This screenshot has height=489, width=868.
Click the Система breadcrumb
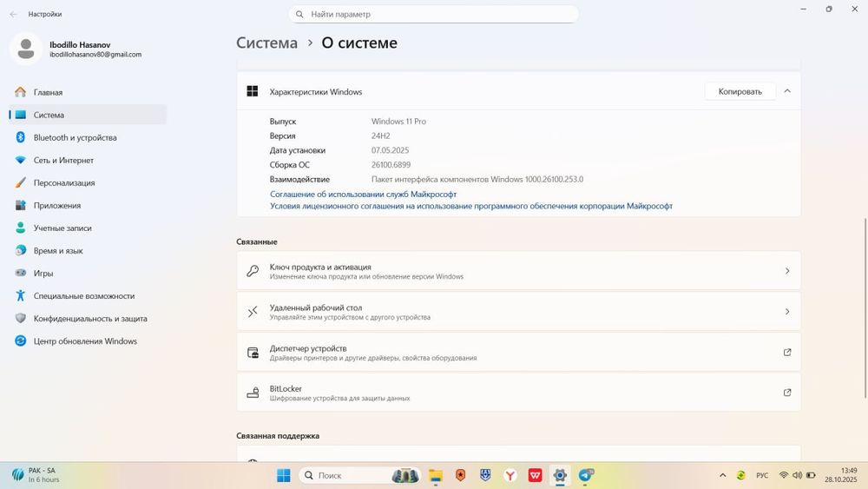click(266, 43)
